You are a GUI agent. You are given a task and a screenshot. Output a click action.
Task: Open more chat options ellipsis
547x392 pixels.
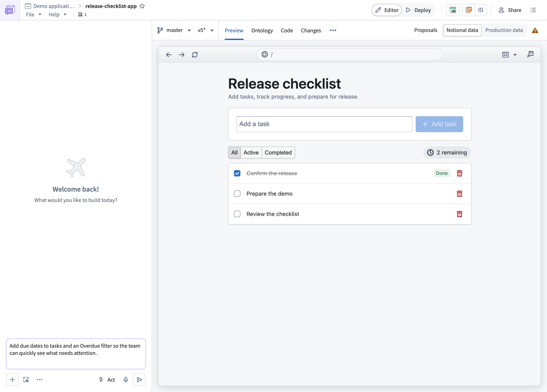click(x=39, y=380)
